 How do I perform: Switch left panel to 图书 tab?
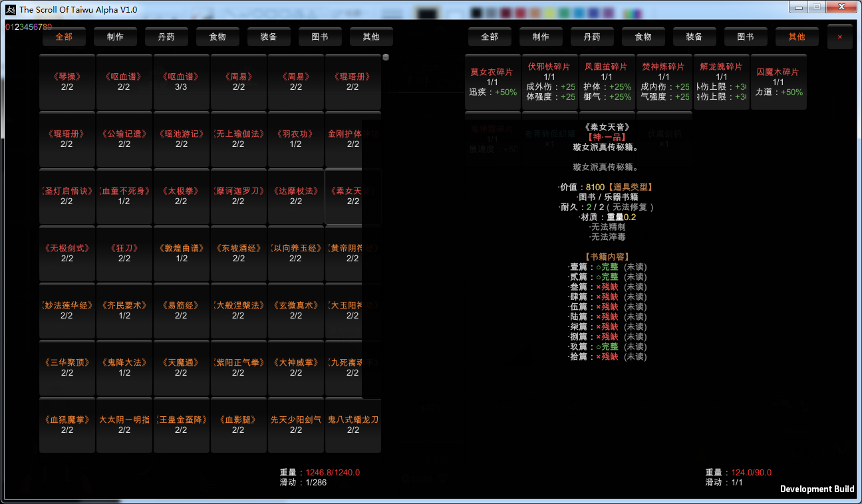point(320,37)
